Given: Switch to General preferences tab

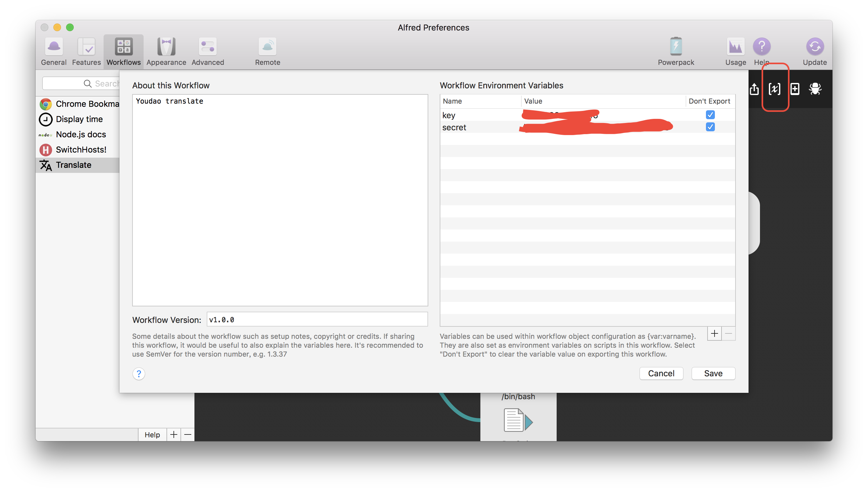Looking at the screenshot, I should (x=54, y=51).
